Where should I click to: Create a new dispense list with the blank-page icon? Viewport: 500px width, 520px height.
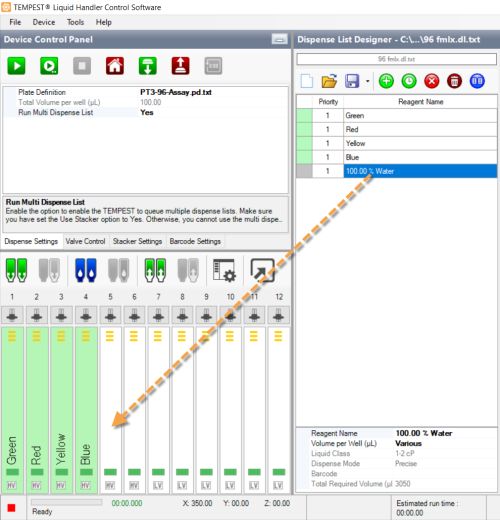(307, 81)
